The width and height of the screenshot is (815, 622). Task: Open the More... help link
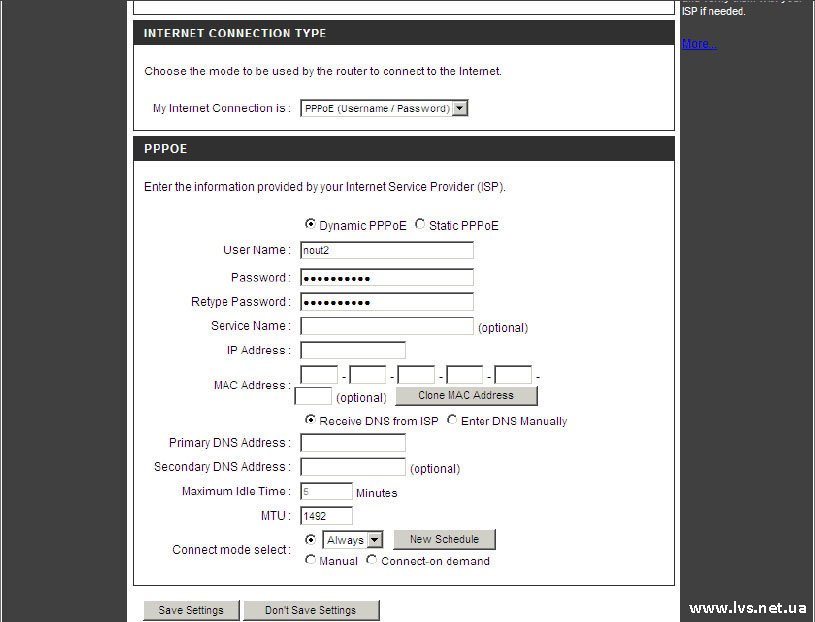click(699, 44)
